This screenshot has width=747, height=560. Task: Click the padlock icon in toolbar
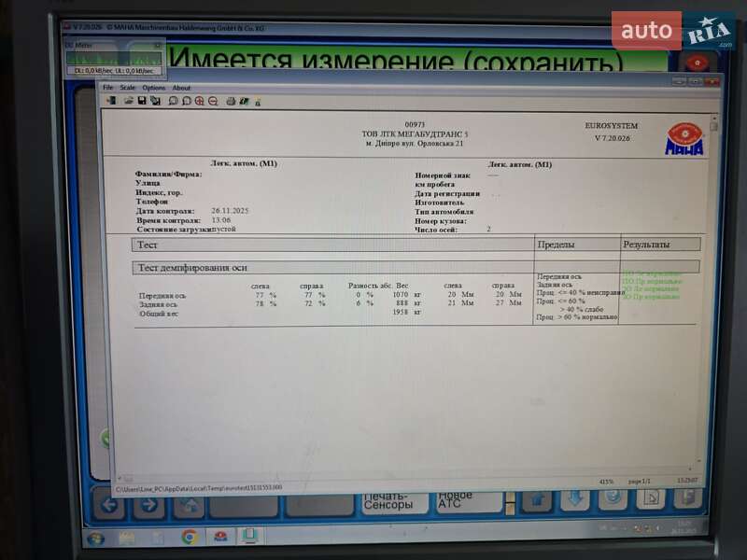[x=257, y=101]
